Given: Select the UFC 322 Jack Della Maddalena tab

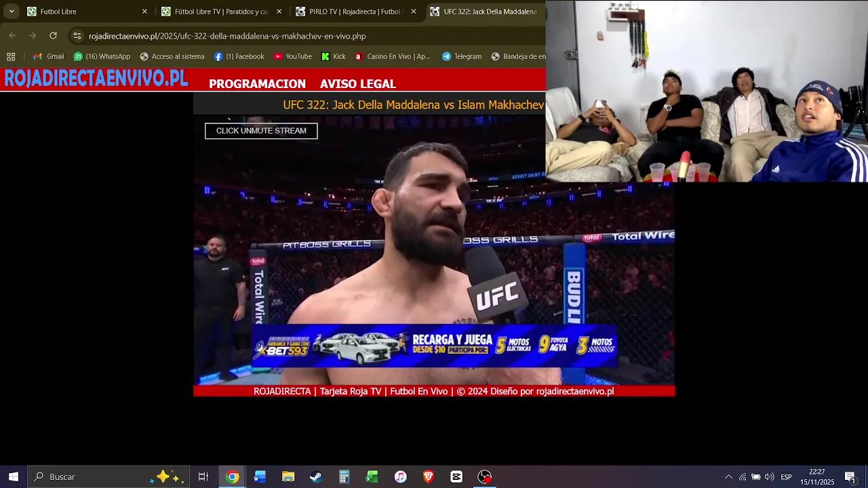Looking at the screenshot, I should click(485, 12).
